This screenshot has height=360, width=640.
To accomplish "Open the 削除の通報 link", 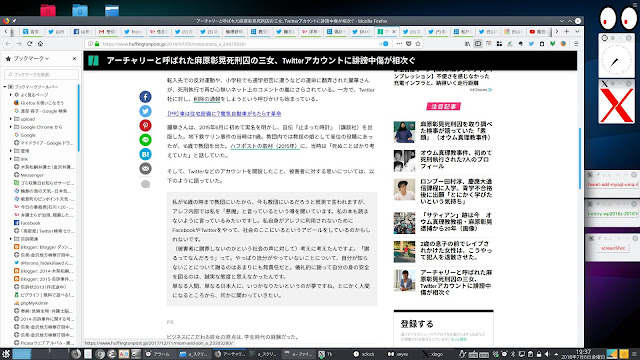I will click(207, 99).
